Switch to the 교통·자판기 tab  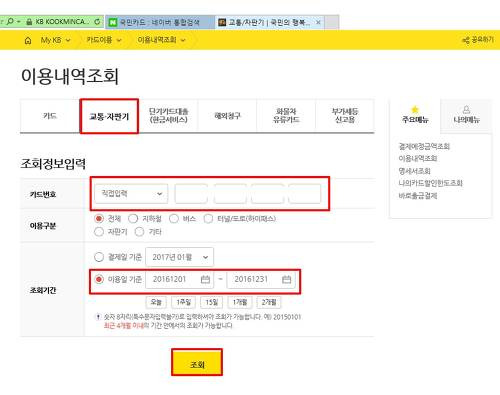tap(109, 116)
